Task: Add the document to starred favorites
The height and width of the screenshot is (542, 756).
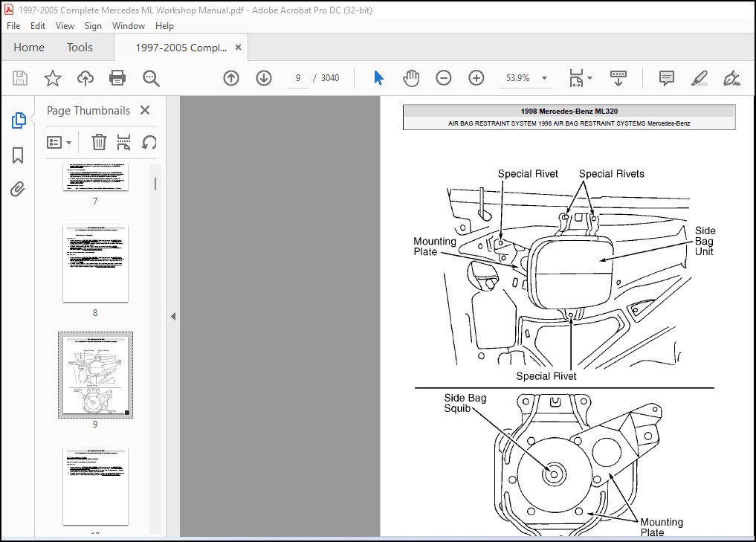Action: pos(53,78)
